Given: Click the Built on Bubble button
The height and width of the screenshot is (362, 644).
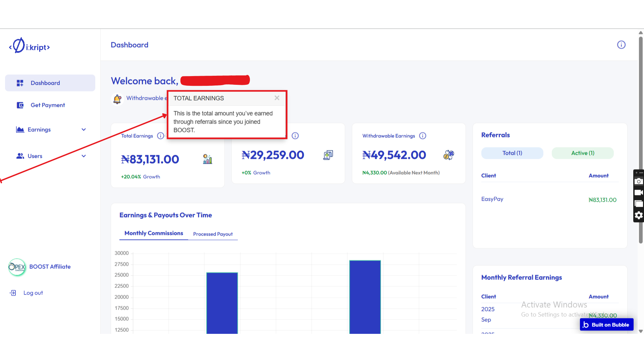Looking at the screenshot, I should click(x=606, y=324).
